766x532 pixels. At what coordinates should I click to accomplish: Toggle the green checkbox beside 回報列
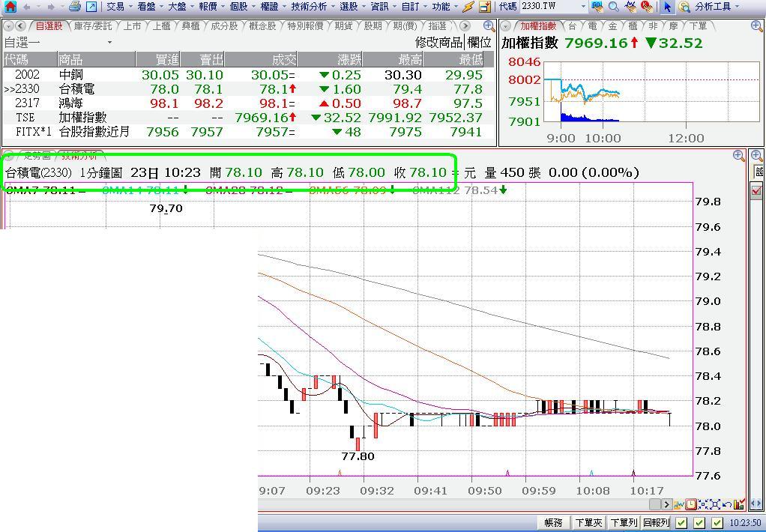tap(681, 523)
